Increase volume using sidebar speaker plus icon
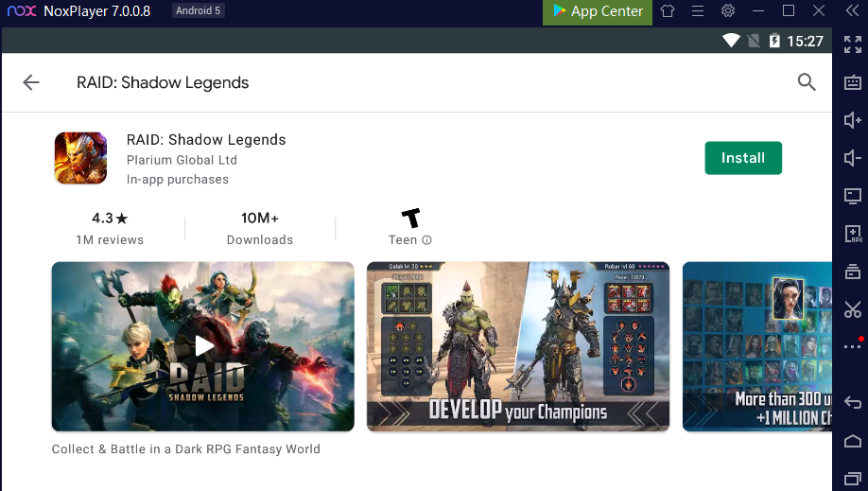This screenshot has height=491, width=868. [853, 120]
